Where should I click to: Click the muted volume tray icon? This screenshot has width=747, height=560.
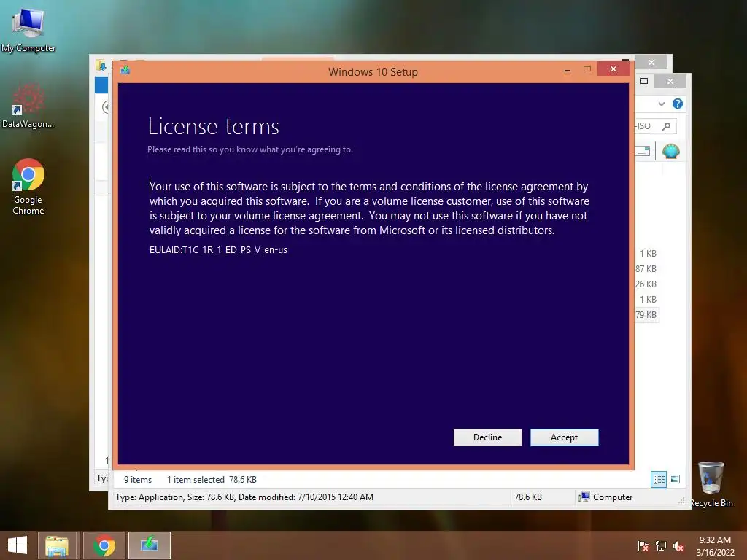tap(678, 545)
